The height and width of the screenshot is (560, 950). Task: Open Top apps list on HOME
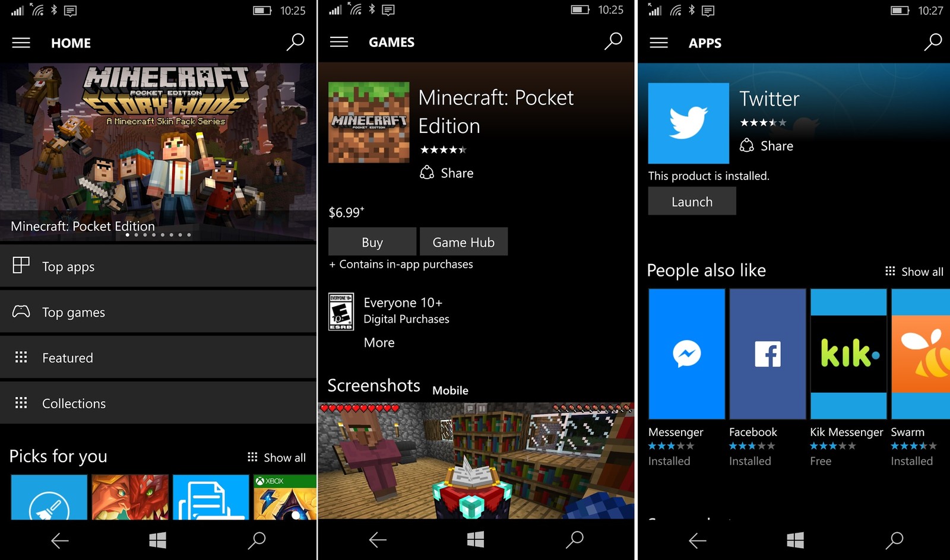pos(158,266)
